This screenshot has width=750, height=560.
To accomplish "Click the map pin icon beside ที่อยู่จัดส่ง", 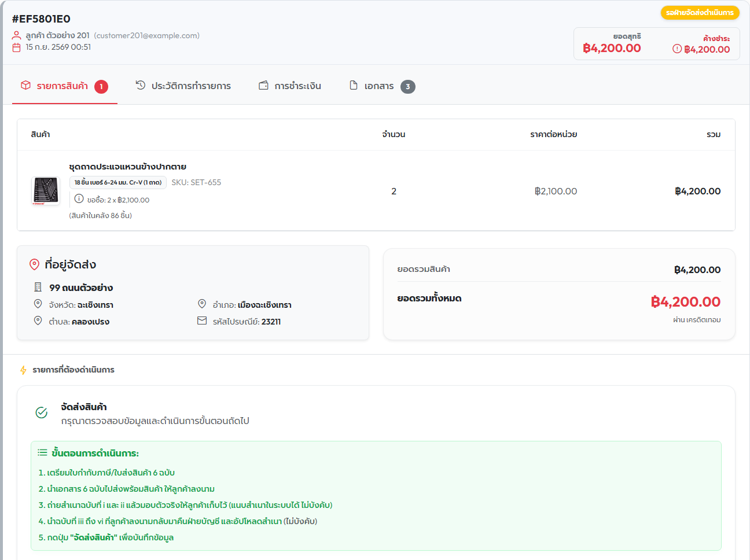I will (35, 265).
